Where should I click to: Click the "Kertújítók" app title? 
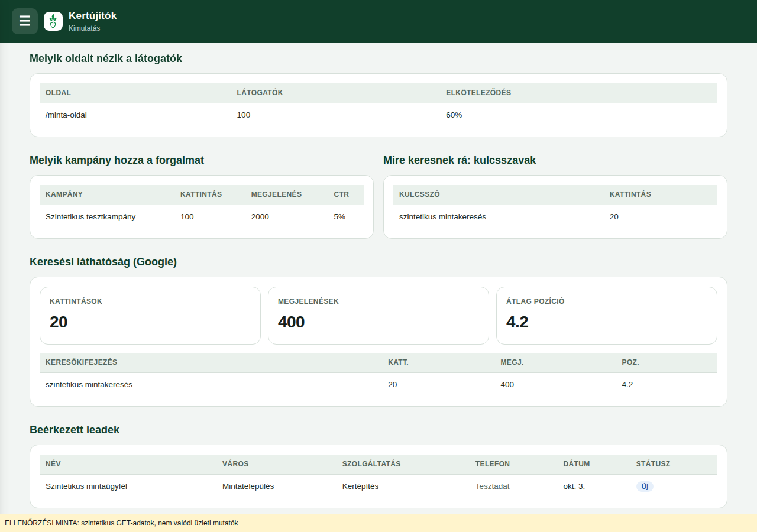coord(93,16)
